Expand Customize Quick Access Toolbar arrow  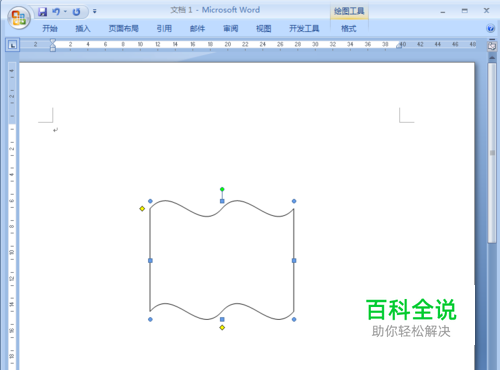click(95, 12)
